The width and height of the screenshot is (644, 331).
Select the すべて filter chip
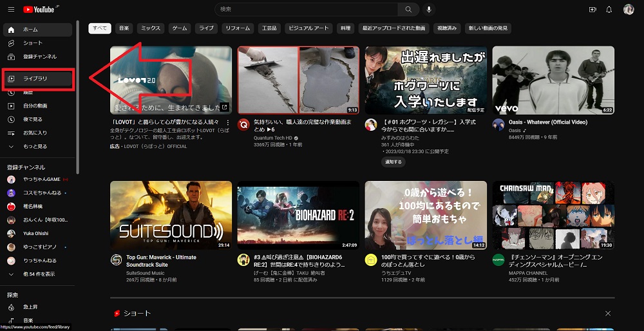point(100,28)
